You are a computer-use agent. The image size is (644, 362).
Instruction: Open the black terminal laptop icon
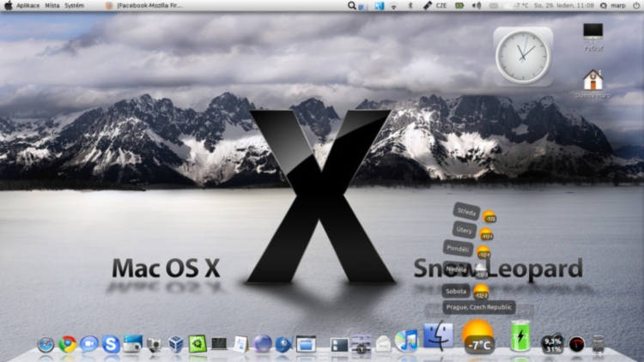click(219, 344)
